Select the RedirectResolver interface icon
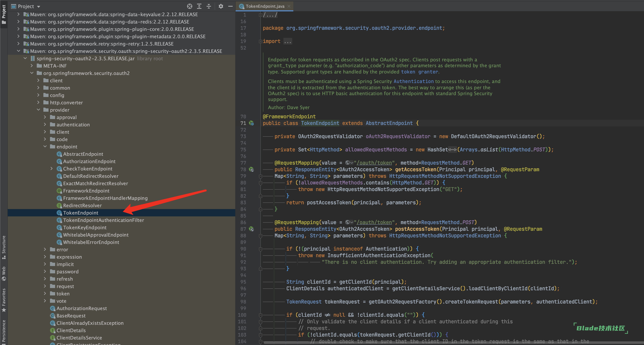The width and height of the screenshot is (644, 345). (59, 205)
